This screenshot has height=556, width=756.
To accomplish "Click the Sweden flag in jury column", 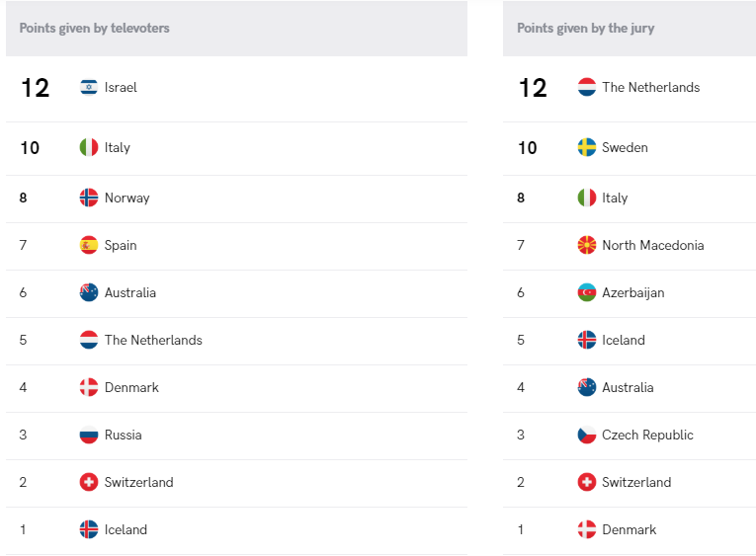I will click(x=587, y=147).
